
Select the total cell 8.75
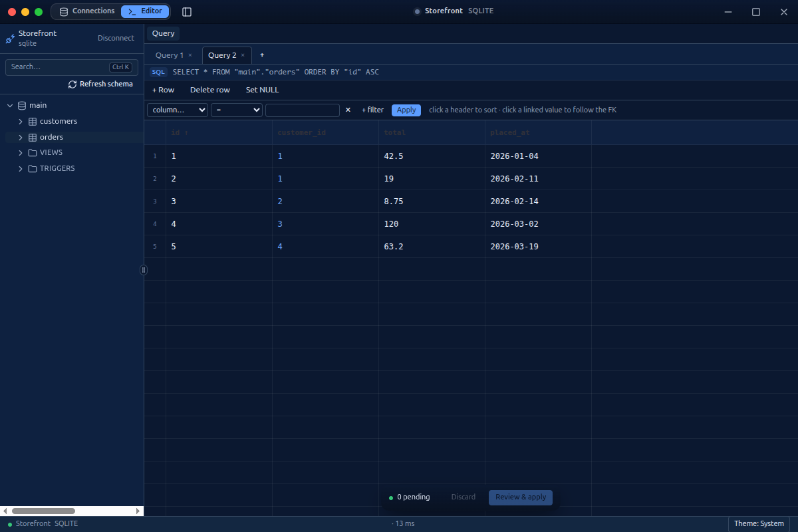432,201
